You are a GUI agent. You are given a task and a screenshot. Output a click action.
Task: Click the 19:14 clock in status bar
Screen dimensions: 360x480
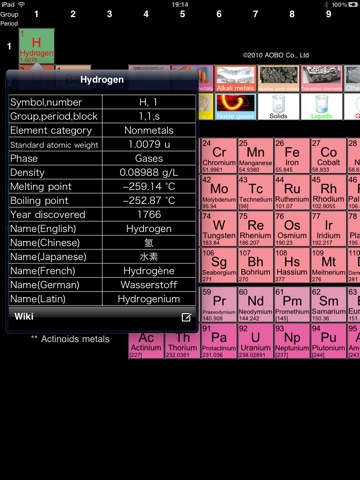180,5
